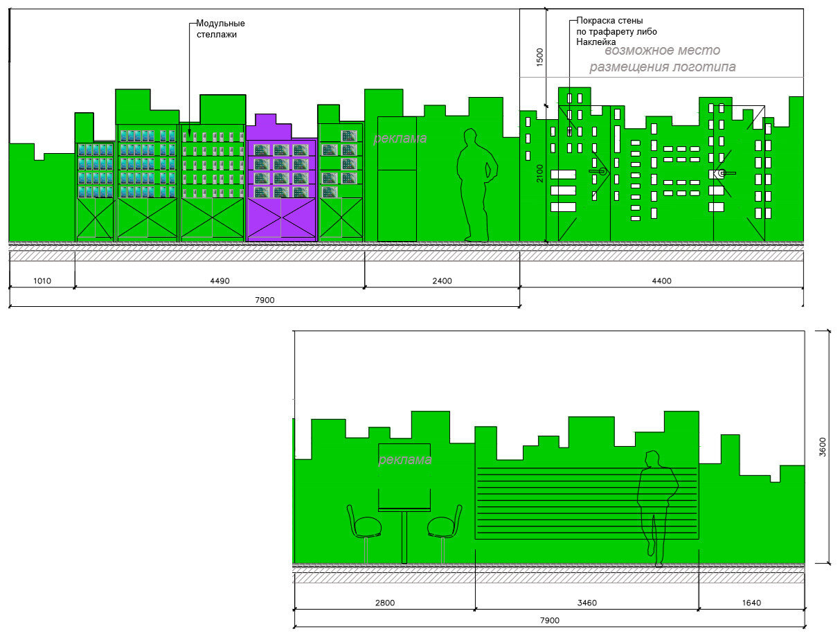840x638 pixels.
Task: Click the horizontal slatted panel
Action: (587, 502)
